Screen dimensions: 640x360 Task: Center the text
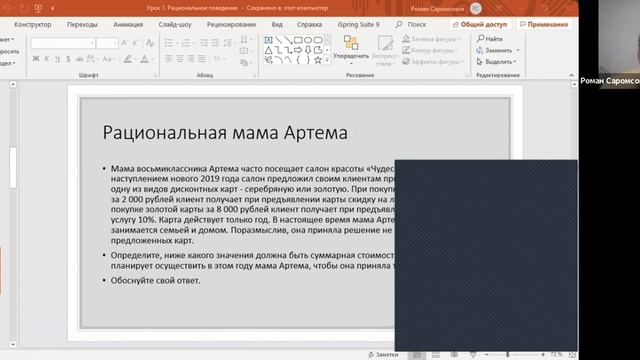click(180, 59)
